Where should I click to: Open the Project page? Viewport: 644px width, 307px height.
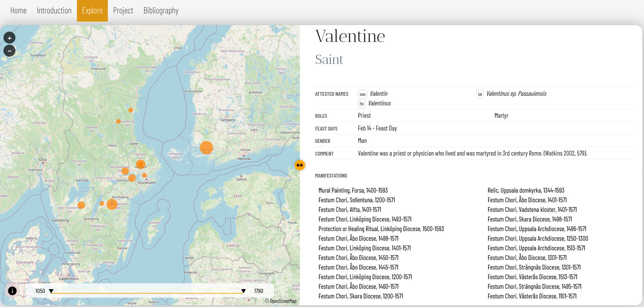point(123,11)
